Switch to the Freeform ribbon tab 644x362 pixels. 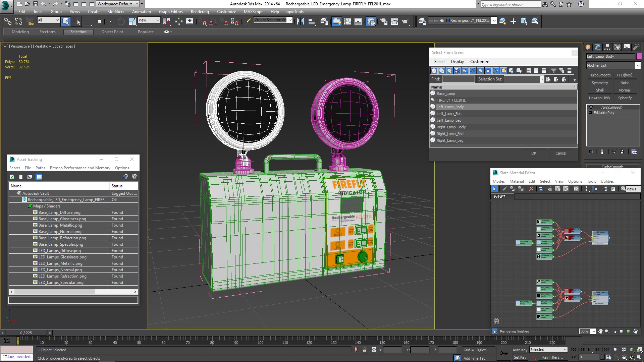48,32
